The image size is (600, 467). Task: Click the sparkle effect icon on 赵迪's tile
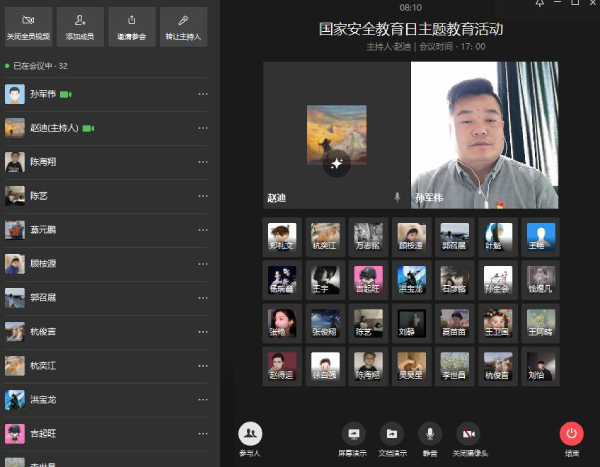pos(336,163)
